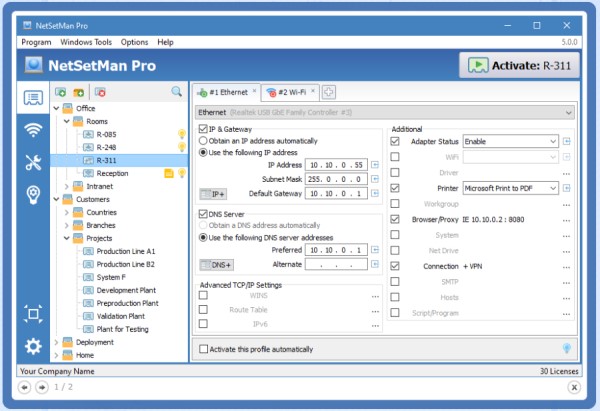
Task: Toggle IP & Gateway checkbox
Action: tap(203, 129)
